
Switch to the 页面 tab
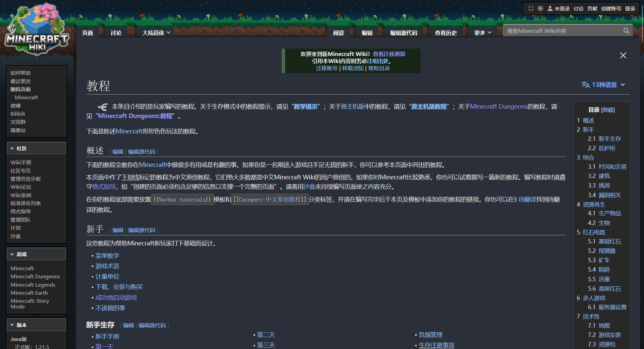88,33
